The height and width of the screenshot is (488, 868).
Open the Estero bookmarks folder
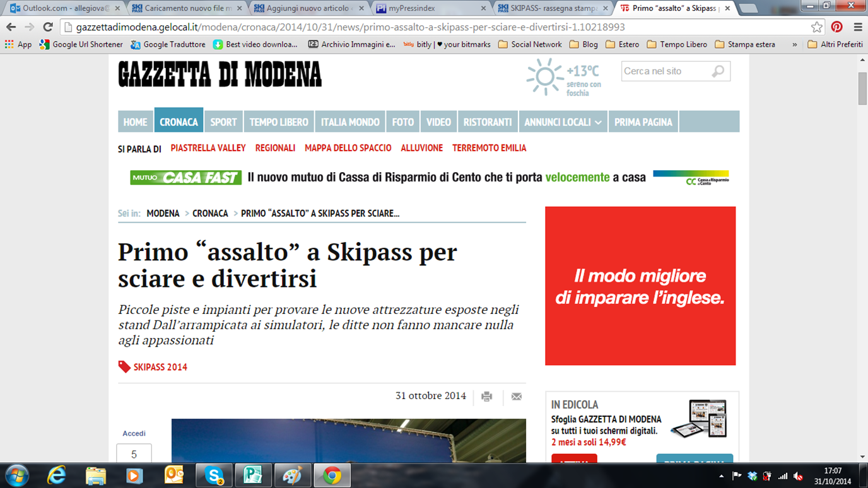[x=622, y=44]
